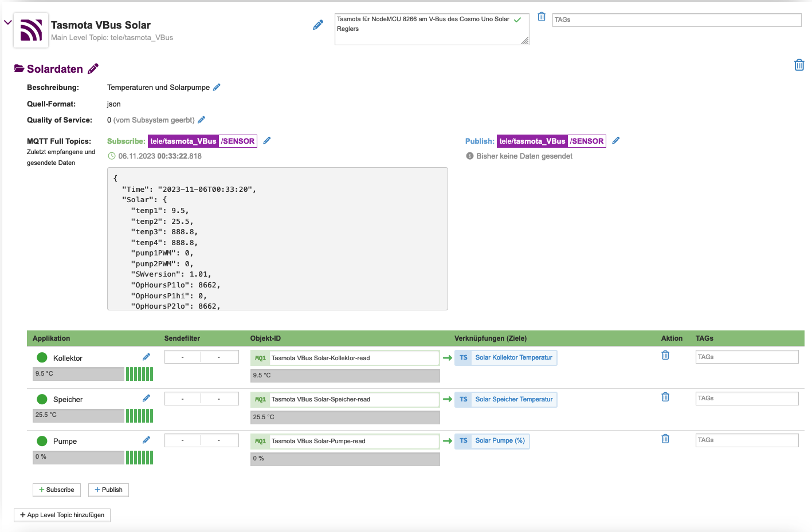The image size is (812, 532).
Task: Delete device using top trash icon
Action: (542, 17)
